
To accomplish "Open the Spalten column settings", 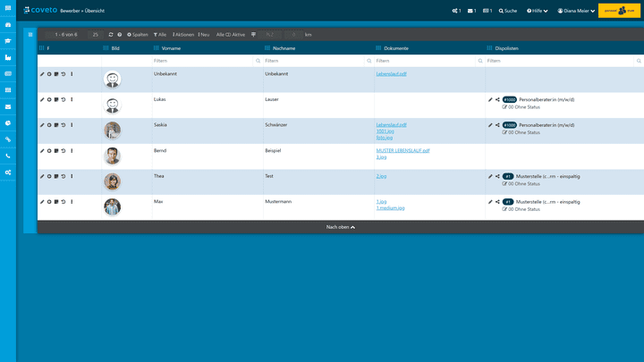I will click(x=138, y=34).
